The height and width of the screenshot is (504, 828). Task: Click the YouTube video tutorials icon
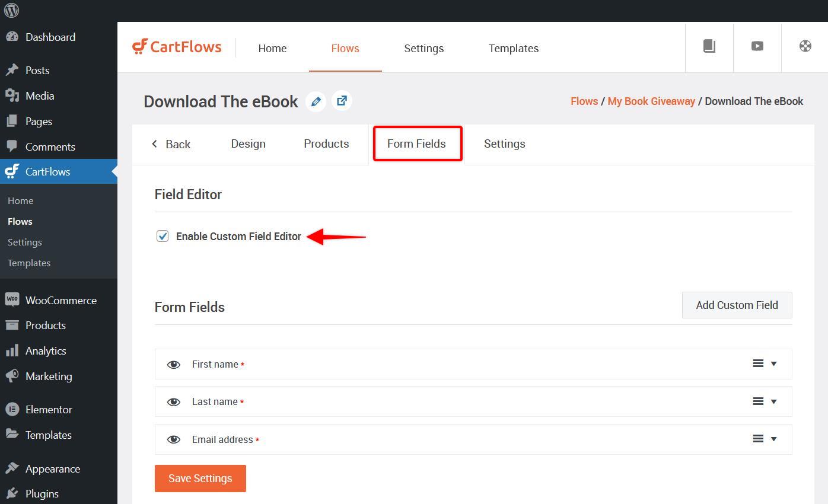(757, 46)
